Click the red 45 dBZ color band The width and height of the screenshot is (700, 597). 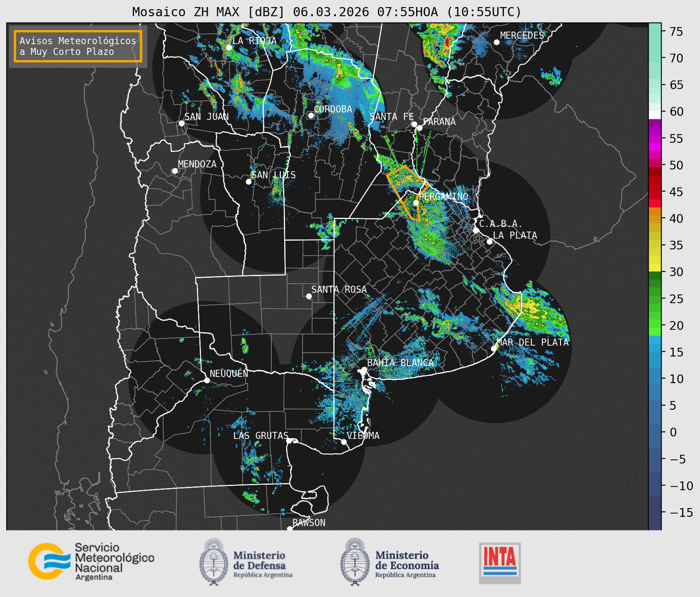click(655, 195)
